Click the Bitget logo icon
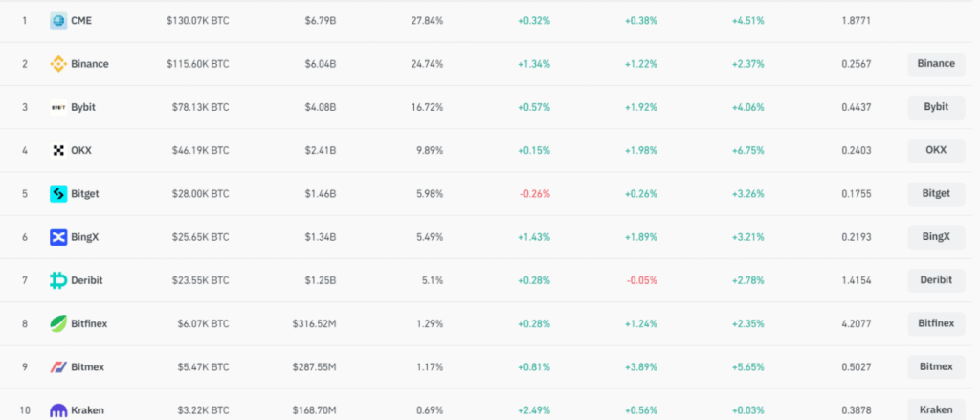Screen dimensions: 980x420 (58, 193)
